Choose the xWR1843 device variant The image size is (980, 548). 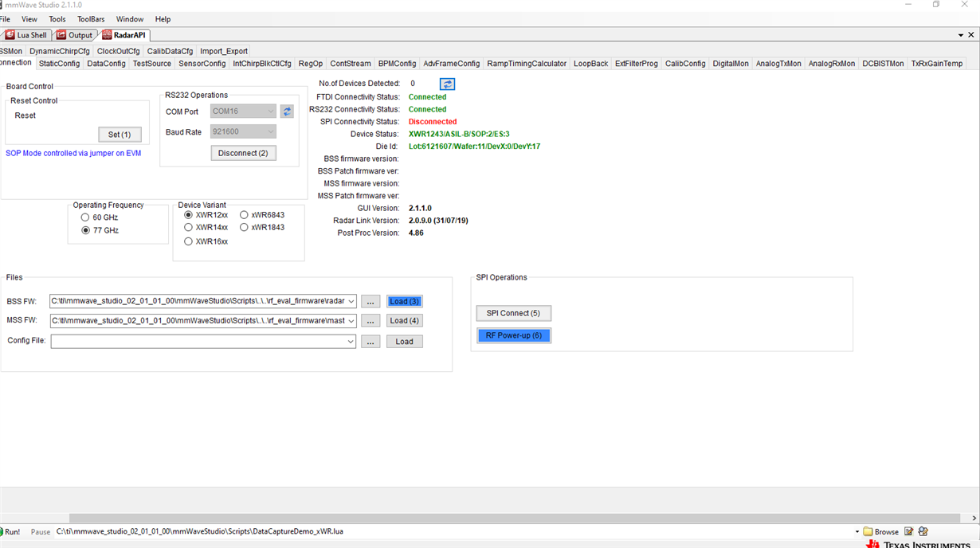(244, 227)
